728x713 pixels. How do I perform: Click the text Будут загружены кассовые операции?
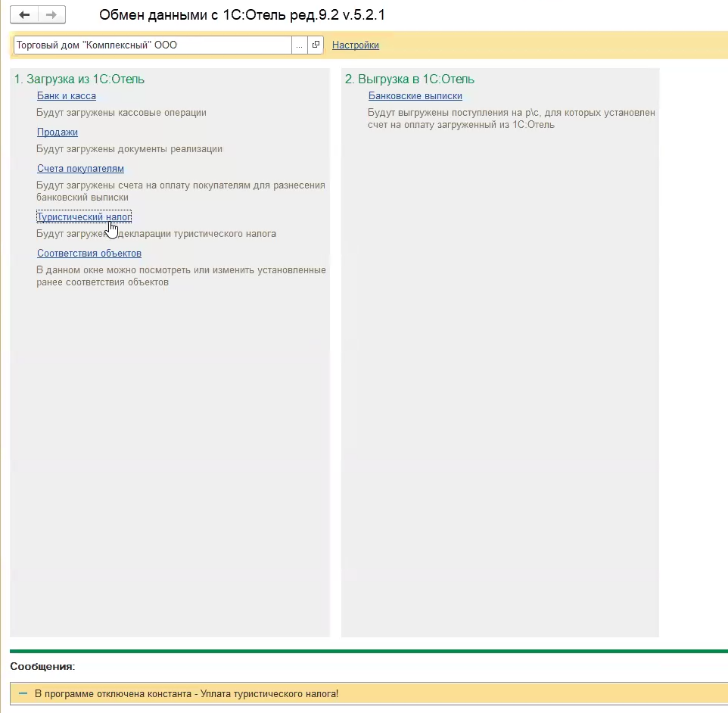pyautogui.click(x=122, y=113)
